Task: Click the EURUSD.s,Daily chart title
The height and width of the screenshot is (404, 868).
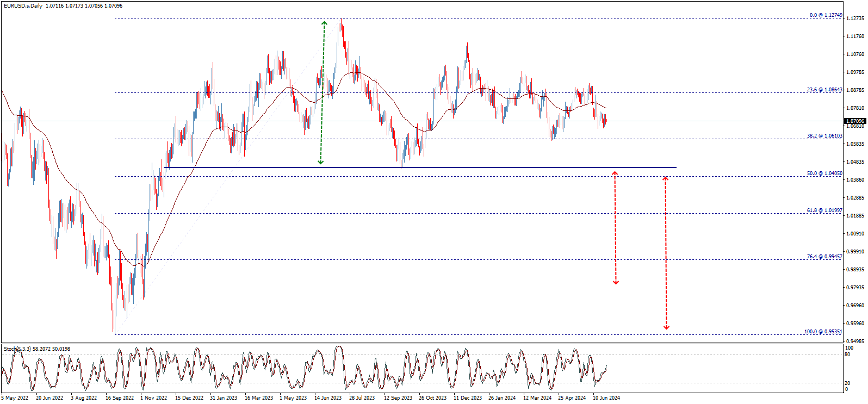Action: coord(23,6)
